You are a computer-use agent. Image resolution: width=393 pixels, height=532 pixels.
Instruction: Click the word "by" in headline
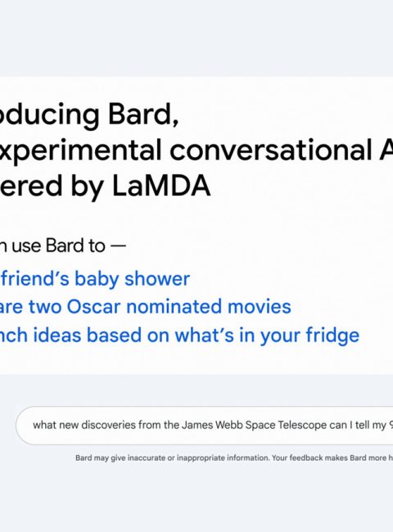pos(87,186)
